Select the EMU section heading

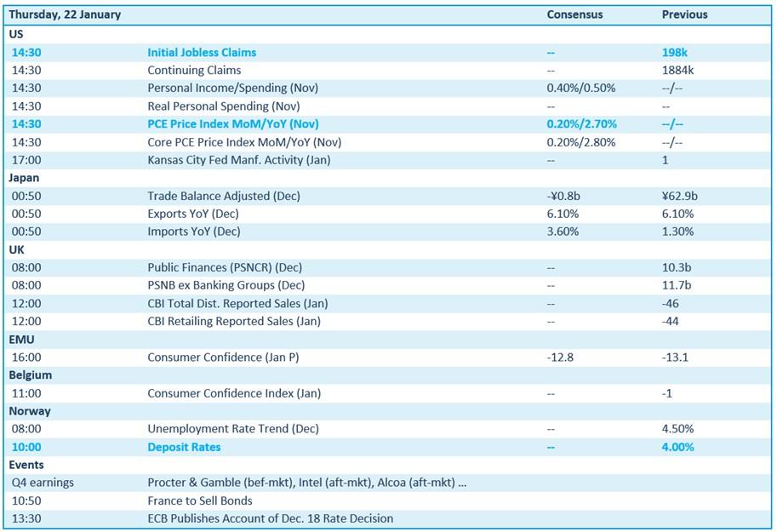[x=21, y=339]
